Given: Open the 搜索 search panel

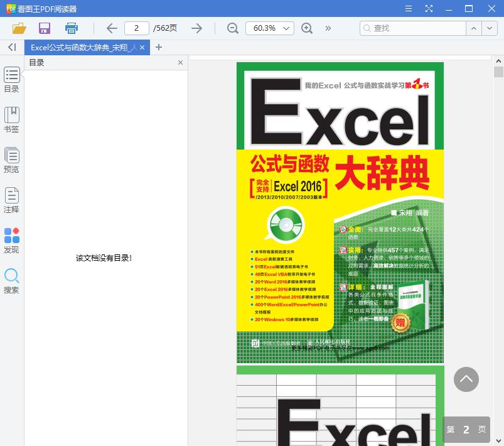Looking at the screenshot, I should [x=11, y=281].
